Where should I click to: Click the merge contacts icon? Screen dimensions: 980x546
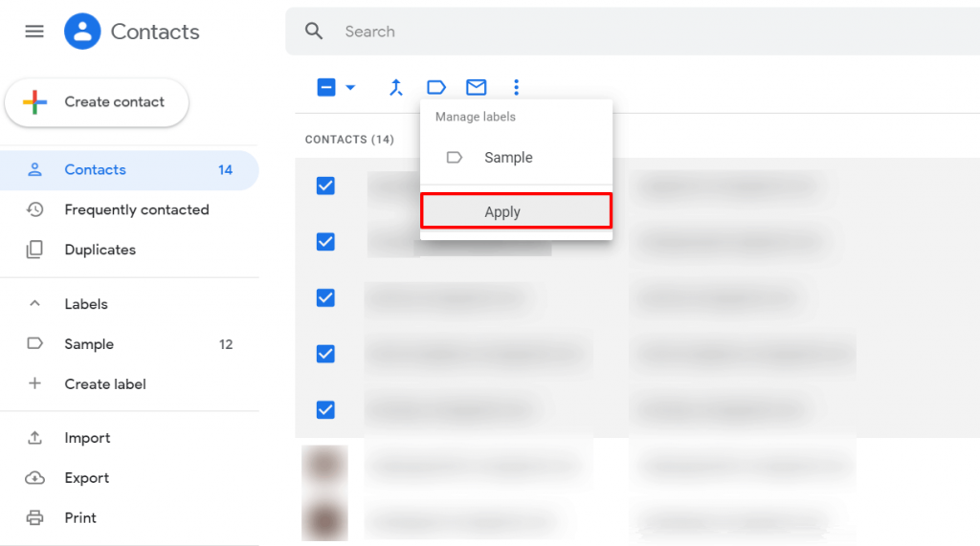click(396, 88)
